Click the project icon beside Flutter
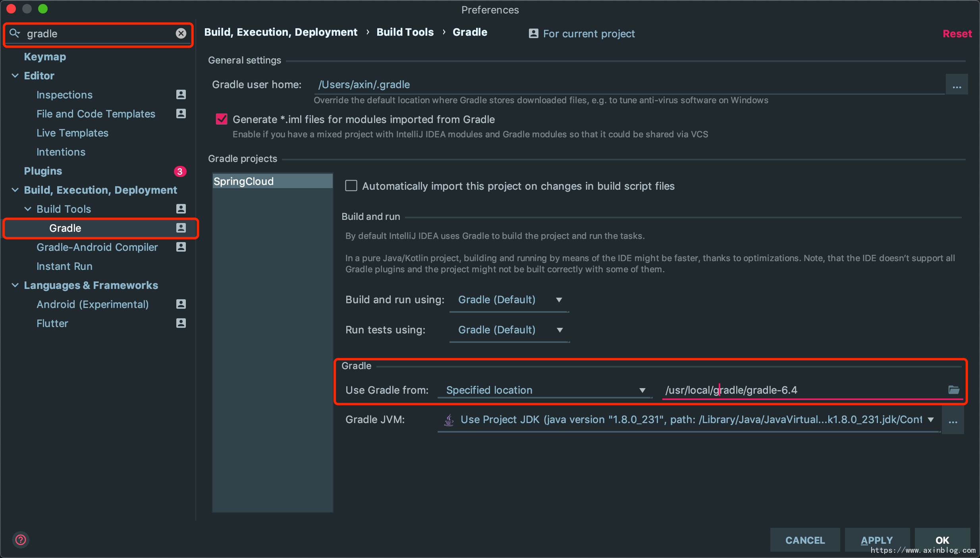Screen dimensions: 980x558 181,323
